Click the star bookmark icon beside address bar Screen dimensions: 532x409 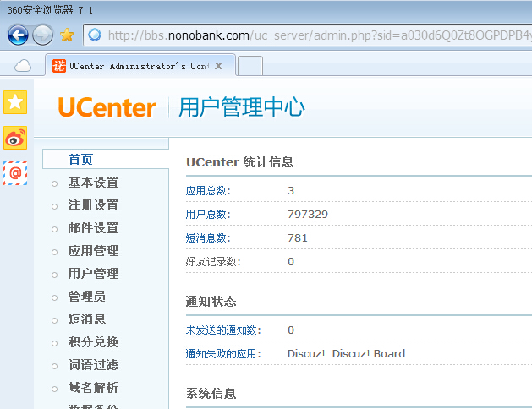pyautogui.click(x=67, y=35)
